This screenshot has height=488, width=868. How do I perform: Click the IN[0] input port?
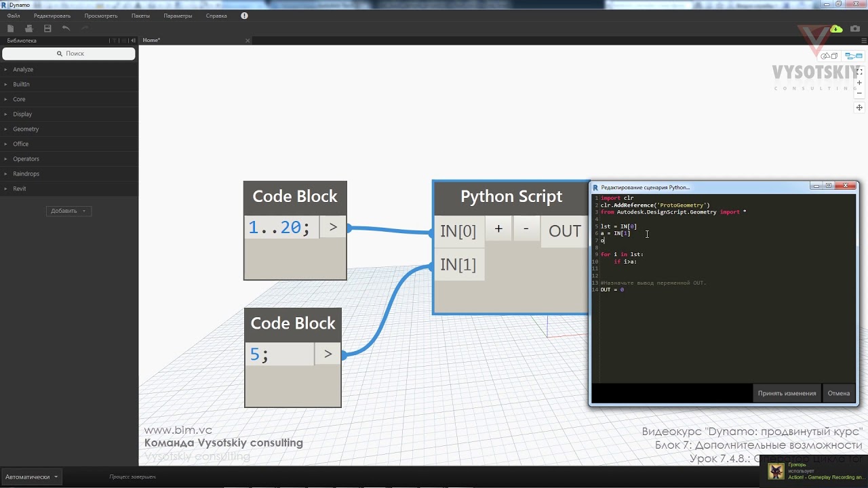(458, 231)
